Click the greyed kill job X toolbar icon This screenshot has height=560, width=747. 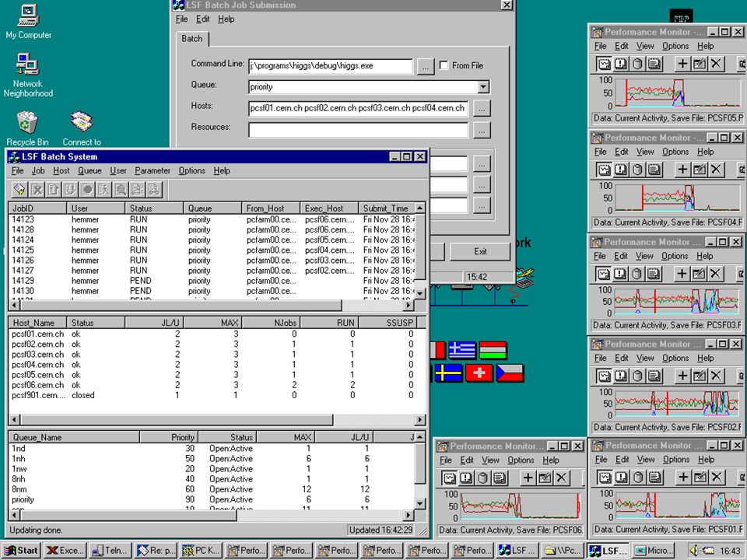pyautogui.click(x=37, y=190)
